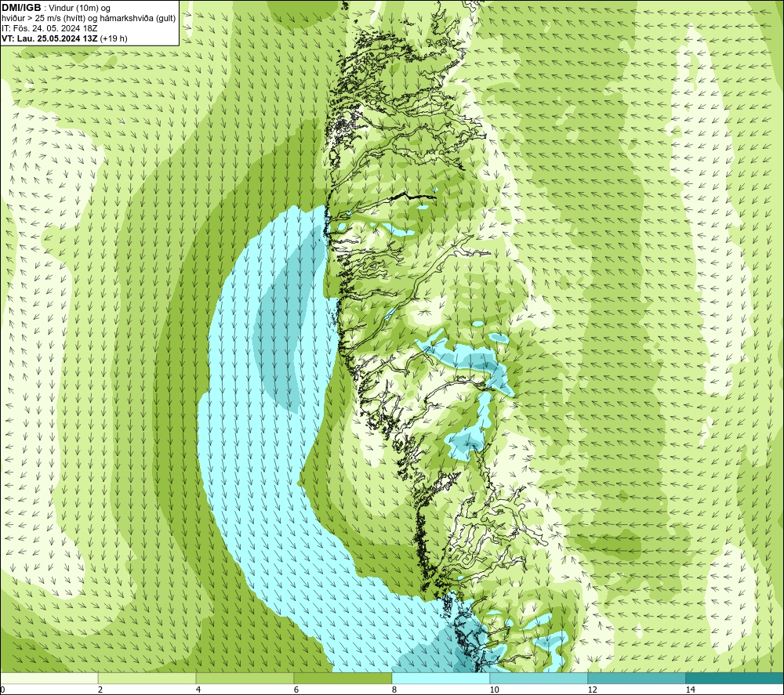Click the '(+19 h)' forecast offset text
The height and width of the screenshot is (695, 784).
114,38
